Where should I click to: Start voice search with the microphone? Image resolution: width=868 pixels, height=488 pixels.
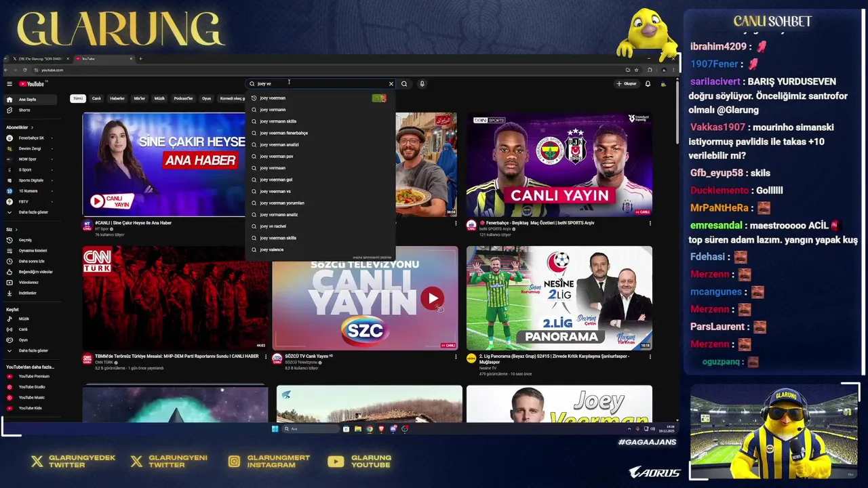tap(422, 84)
